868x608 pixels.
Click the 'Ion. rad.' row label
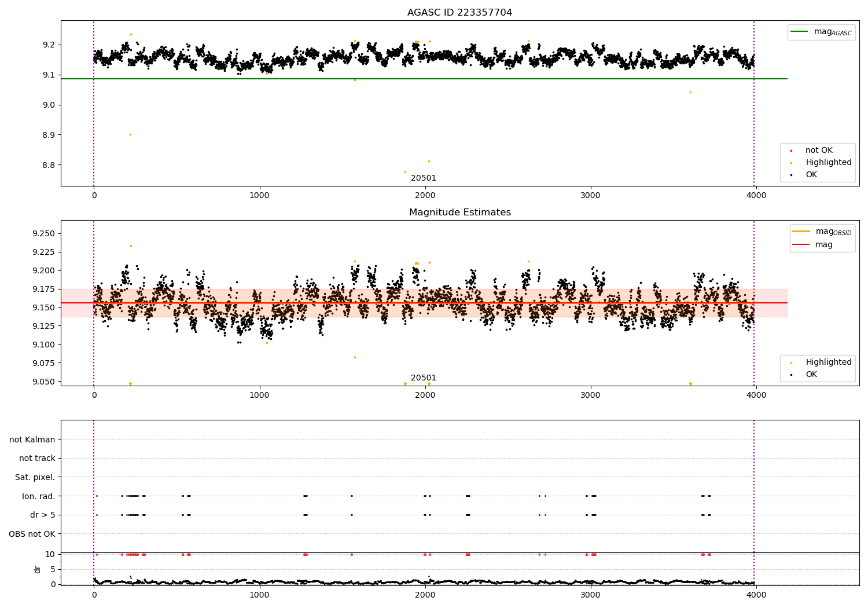[x=38, y=496]
